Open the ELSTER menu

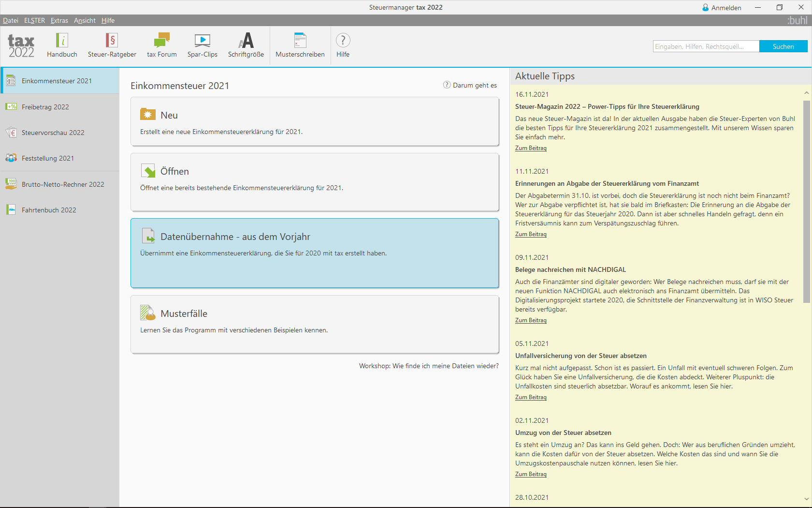pos(34,20)
